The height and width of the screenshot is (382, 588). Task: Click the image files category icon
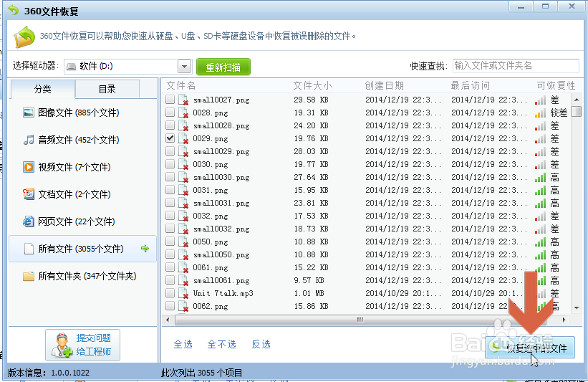coord(29,113)
